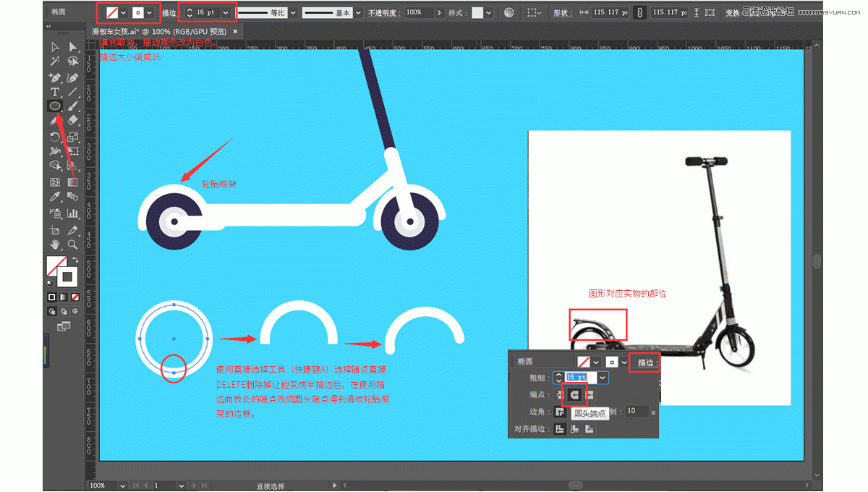The image size is (868, 492).
Task: Click the shape width 115.117 field
Action: coord(609,13)
